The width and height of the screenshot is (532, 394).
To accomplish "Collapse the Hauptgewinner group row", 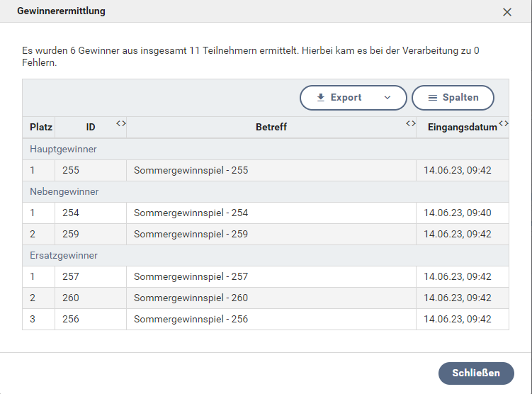I will (63, 150).
